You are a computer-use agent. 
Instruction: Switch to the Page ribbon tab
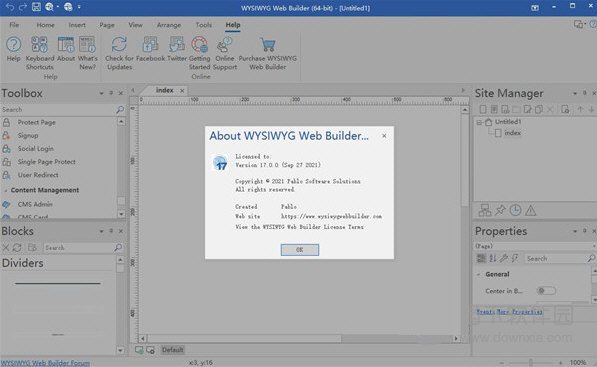(x=107, y=25)
